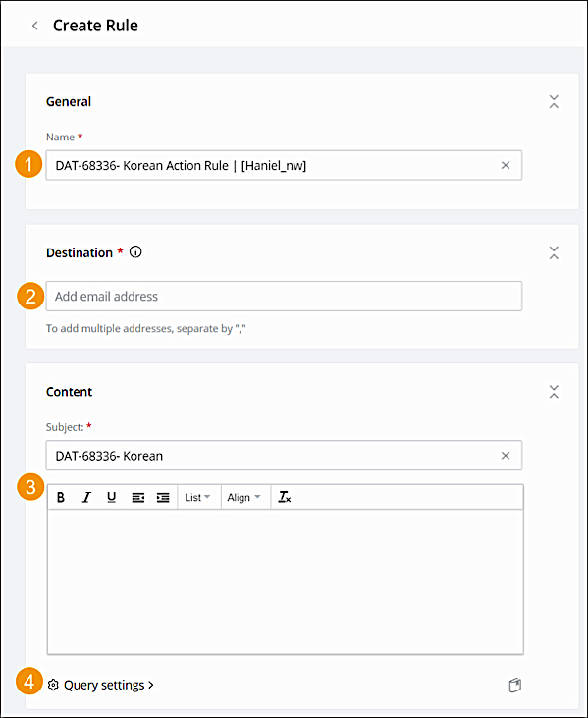
Task: Remove text formatting with clear-format icon
Action: pos(284,497)
